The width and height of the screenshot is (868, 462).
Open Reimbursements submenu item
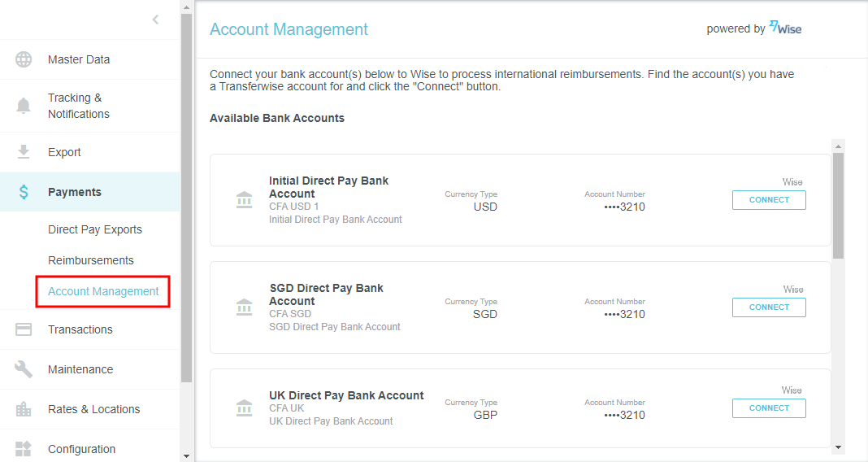point(91,260)
